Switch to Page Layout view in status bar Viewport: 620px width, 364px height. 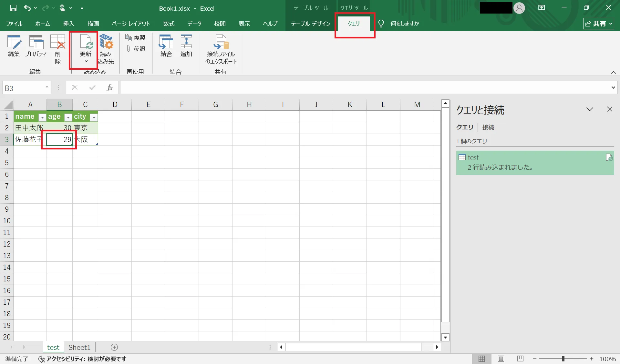tap(501, 359)
